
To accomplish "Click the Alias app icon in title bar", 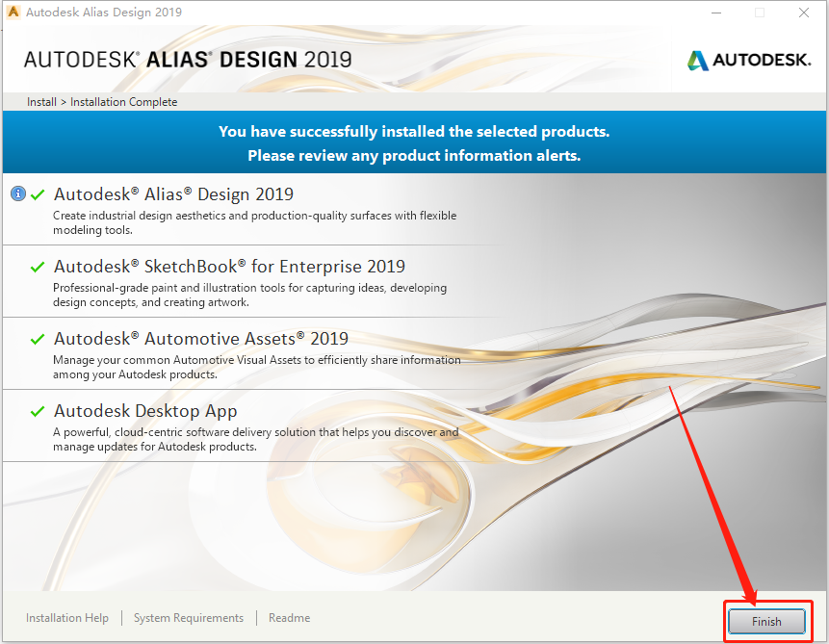I will coord(13,12).
